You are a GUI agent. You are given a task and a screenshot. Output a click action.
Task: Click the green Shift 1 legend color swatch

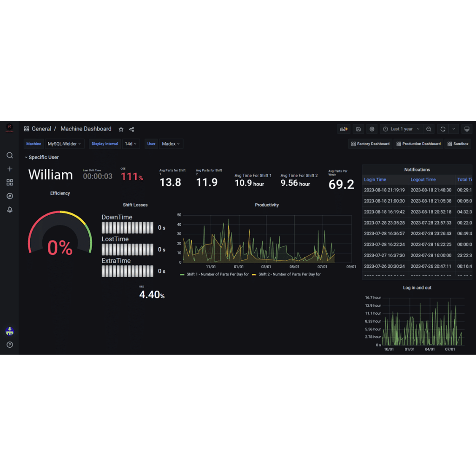point(182,274)
